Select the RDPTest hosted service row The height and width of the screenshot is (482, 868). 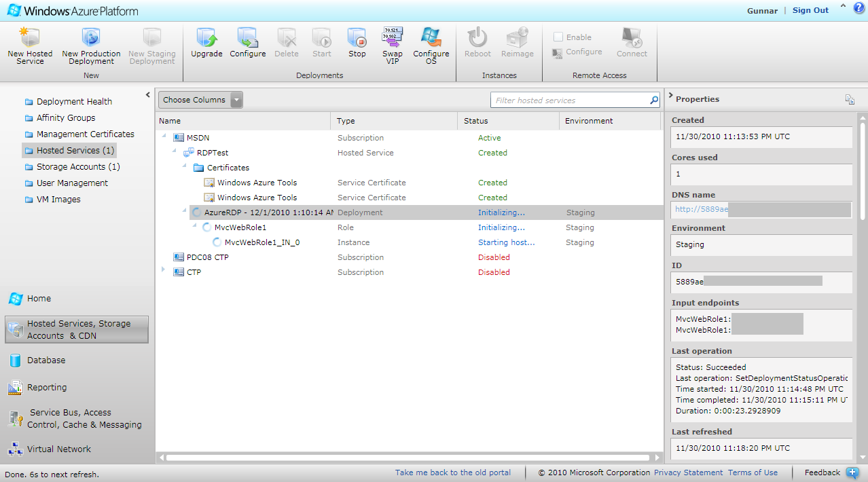[409, 153]
